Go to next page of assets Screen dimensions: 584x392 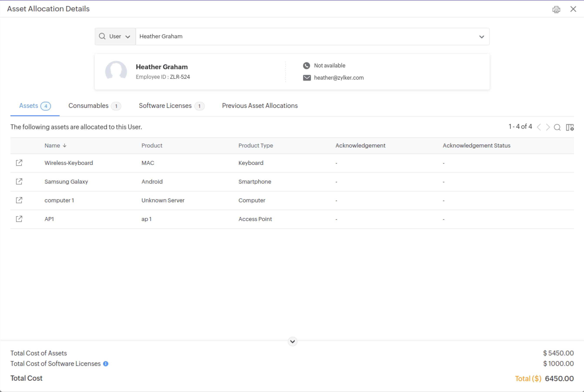click(548, 127)
